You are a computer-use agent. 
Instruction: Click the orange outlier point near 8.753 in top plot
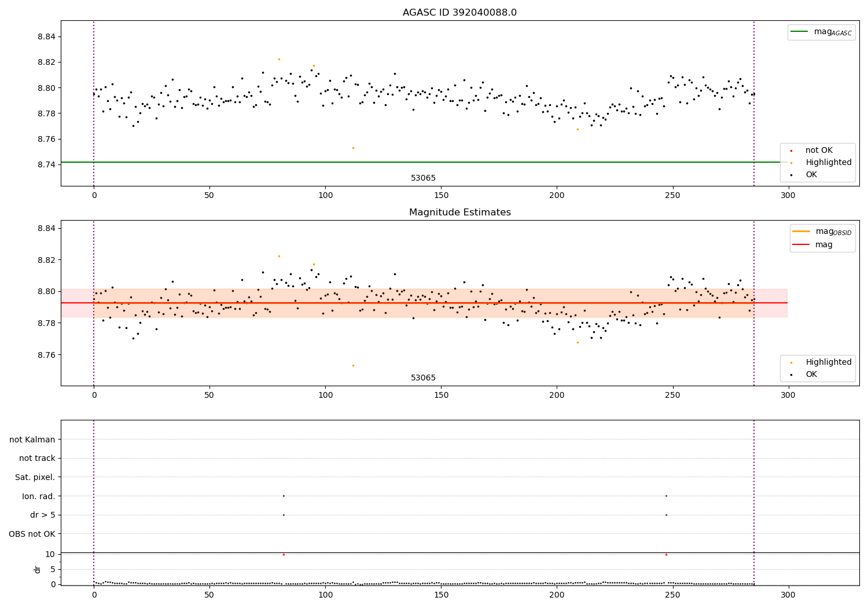tap(353, 148)
